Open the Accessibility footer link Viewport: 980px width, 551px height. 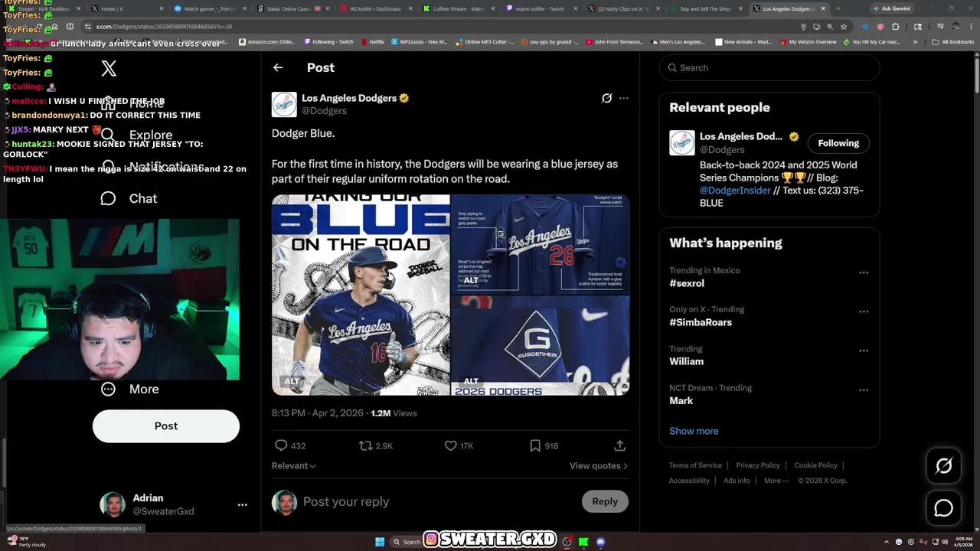(689, 481)
